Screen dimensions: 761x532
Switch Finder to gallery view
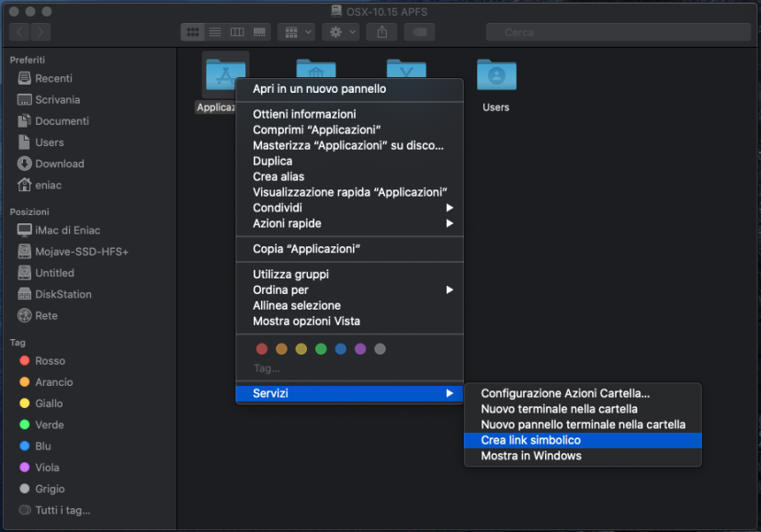pyautogui.click(x=260, y=32)
